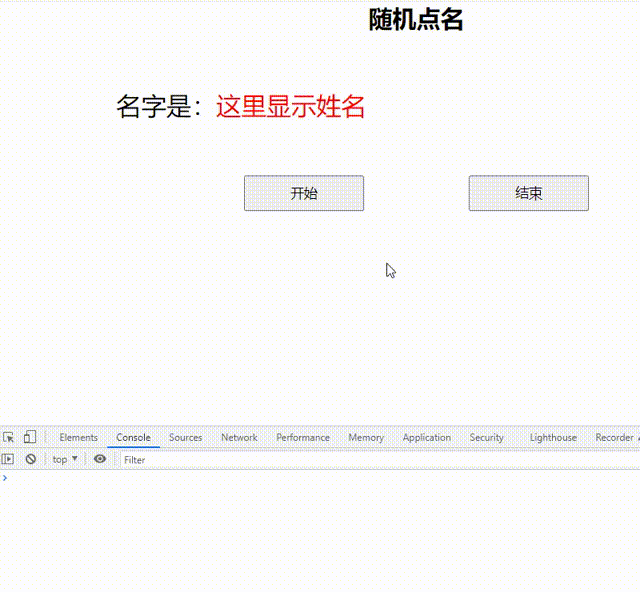Toggle the device toolbar icon

click(x=30, y=437)
